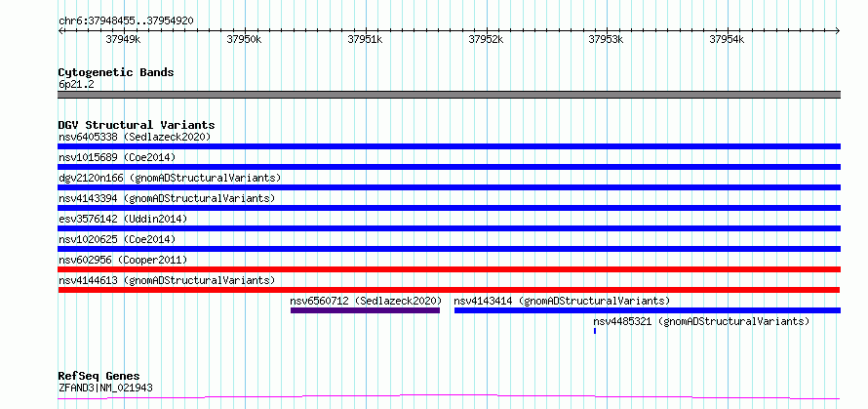
Task: Click the 6p21.2 band label
Action: [76, 85]
